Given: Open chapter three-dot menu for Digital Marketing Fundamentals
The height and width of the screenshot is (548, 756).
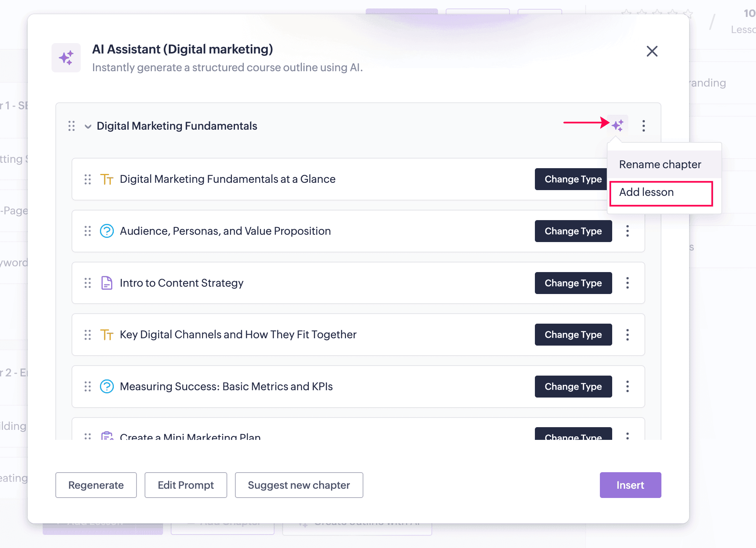Looking at the screenshot, I should 643,126.
